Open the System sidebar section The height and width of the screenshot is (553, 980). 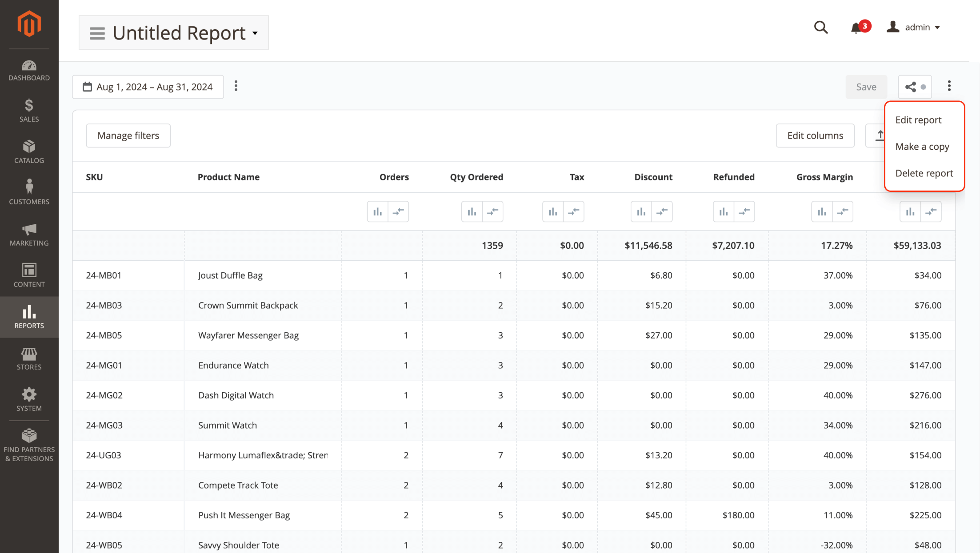(29, 400)
